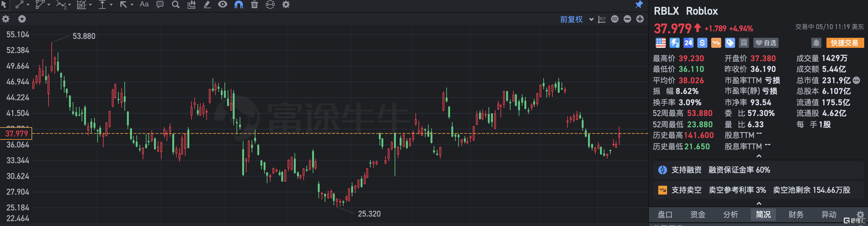Viewport: 868px width, 226px height.
Task: Select the price range measure tool
Action: (x=102, y=4)
